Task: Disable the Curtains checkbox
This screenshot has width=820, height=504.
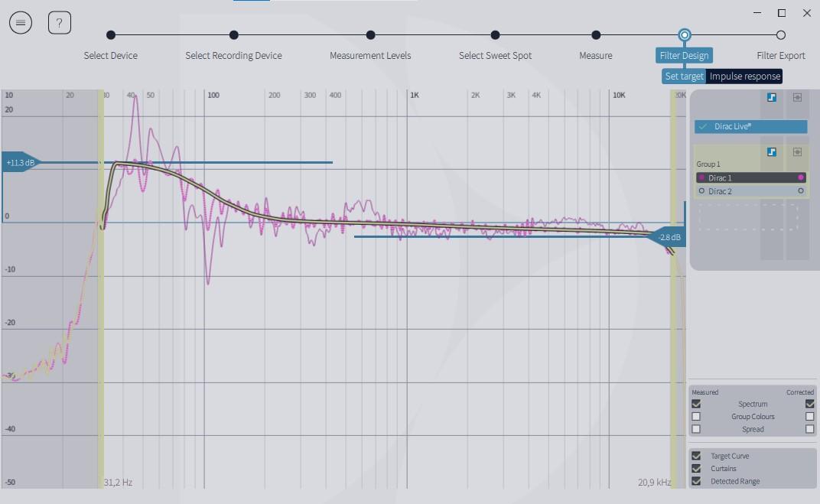Action: pyautogui.click(x=696, y=468)
